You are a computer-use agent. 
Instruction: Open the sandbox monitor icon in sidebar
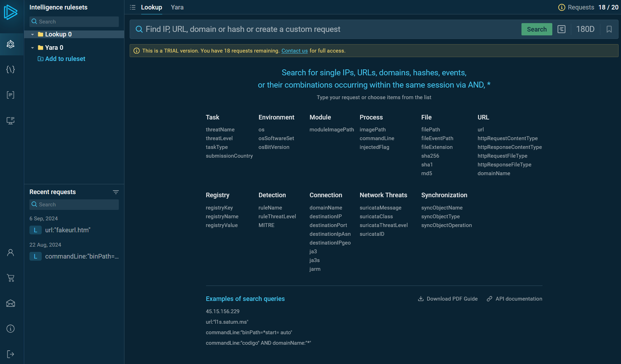pos(11,121)
